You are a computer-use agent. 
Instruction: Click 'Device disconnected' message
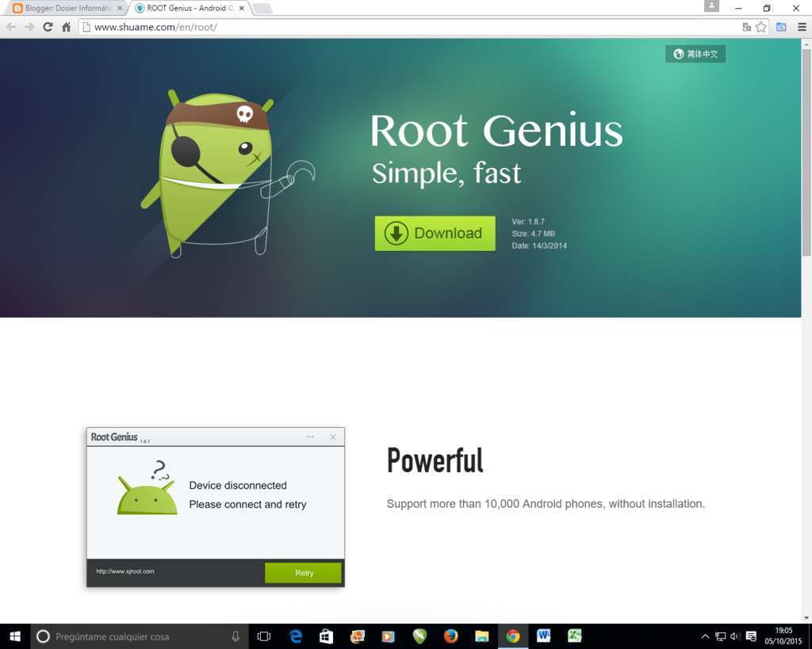pos(238,486)
